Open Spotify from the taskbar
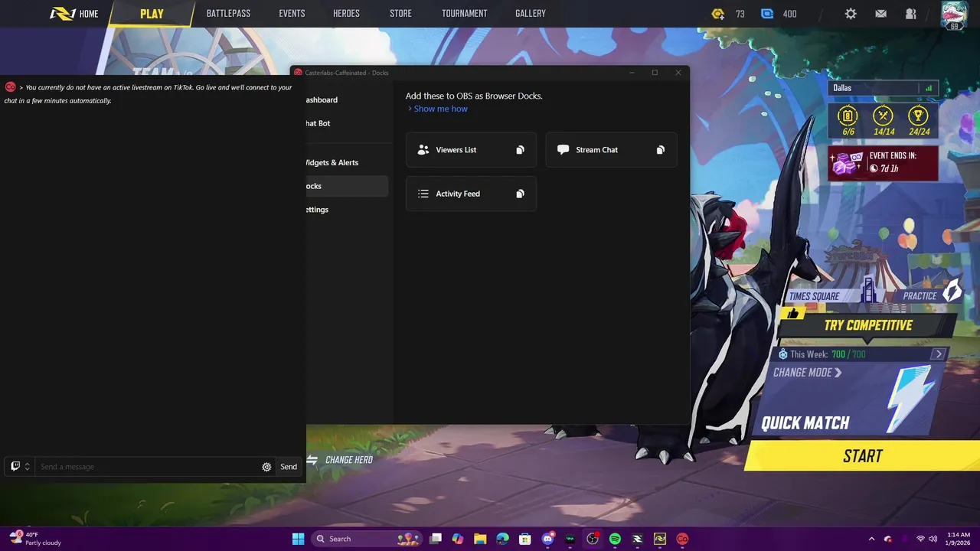This screenshot has height=551, width=980. click(x=615, y=539)
